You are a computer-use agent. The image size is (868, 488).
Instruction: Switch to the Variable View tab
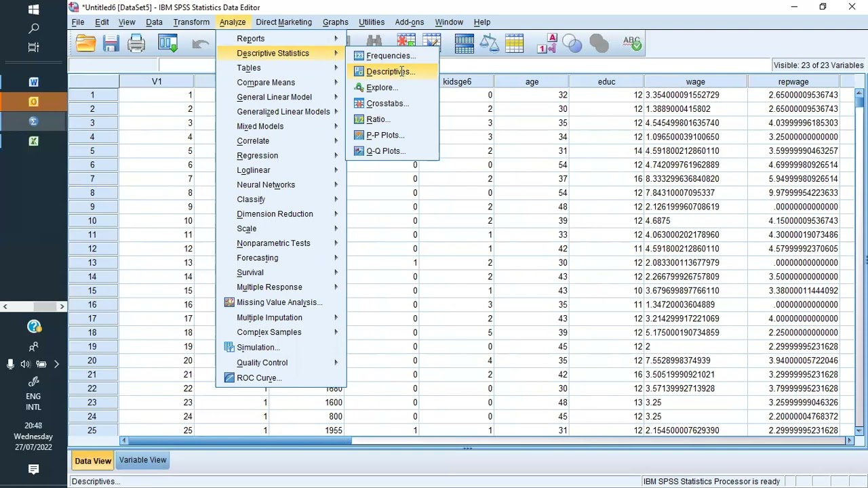[142, 460]
